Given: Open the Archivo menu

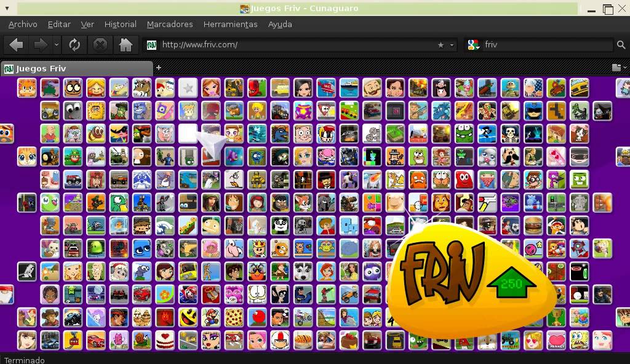Looking at the screenshot, I should [23, 24].
